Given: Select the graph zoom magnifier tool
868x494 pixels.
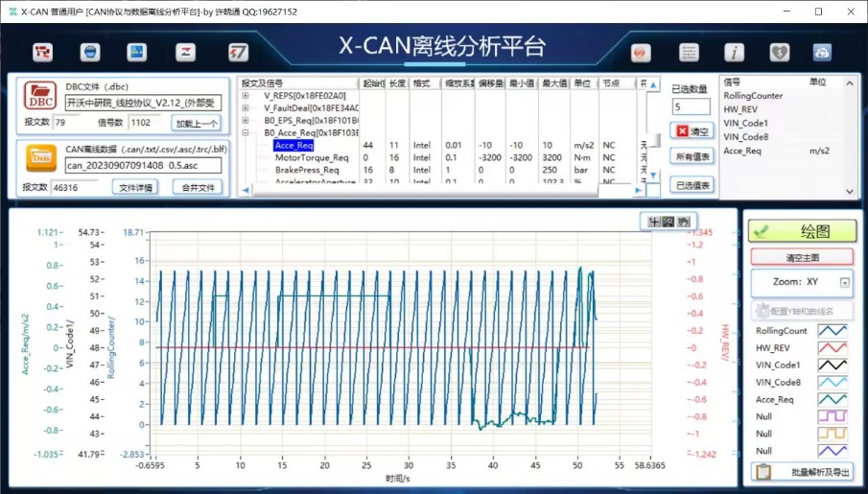Looking at the screenshot, I should pyautogui.click(x=669, y=222).
